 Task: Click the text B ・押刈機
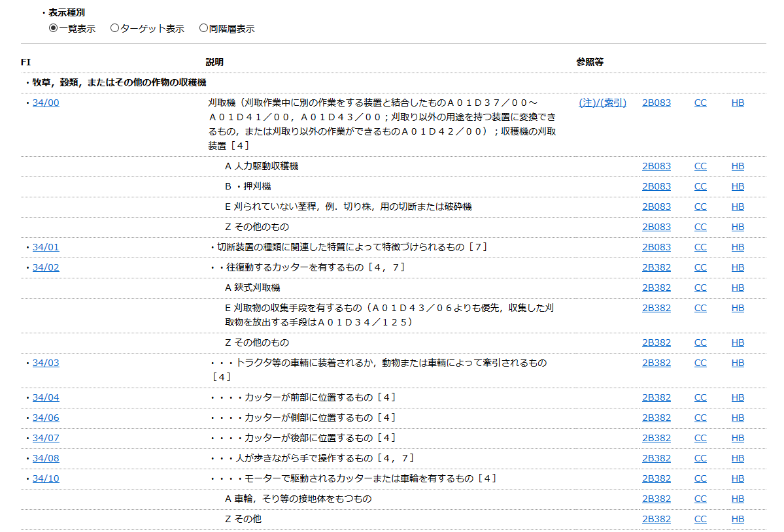(x=248, y=186)
